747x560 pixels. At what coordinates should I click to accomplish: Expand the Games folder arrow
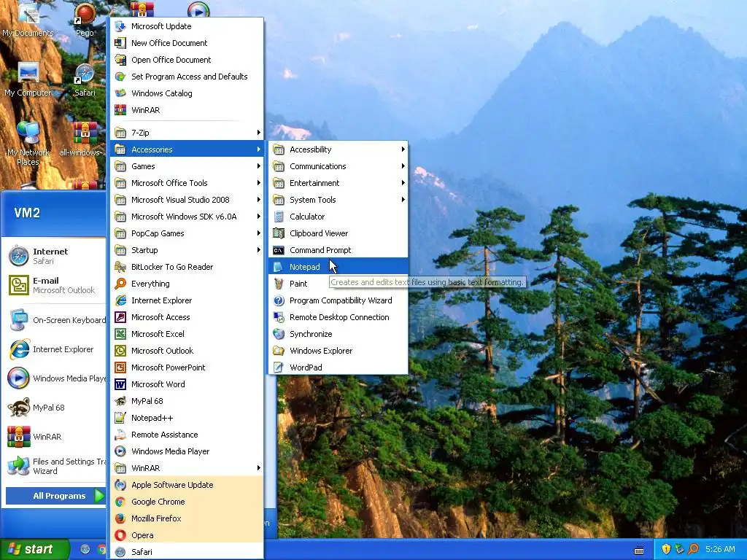[259, 166]
